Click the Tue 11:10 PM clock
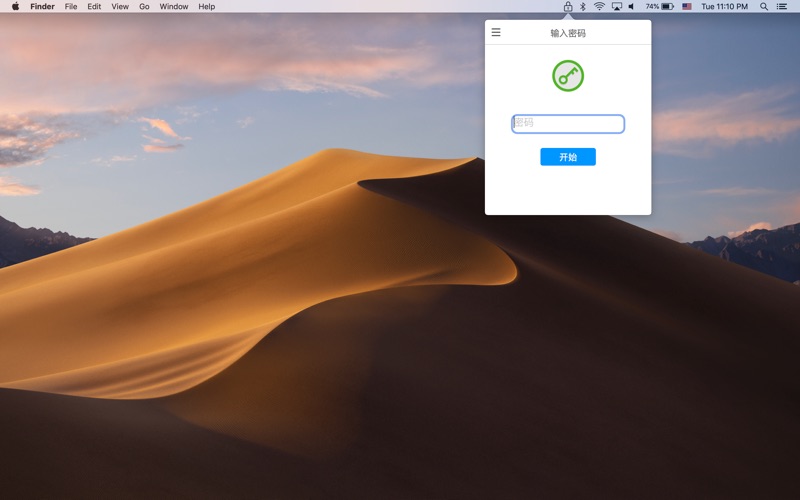 coord(724,7)
